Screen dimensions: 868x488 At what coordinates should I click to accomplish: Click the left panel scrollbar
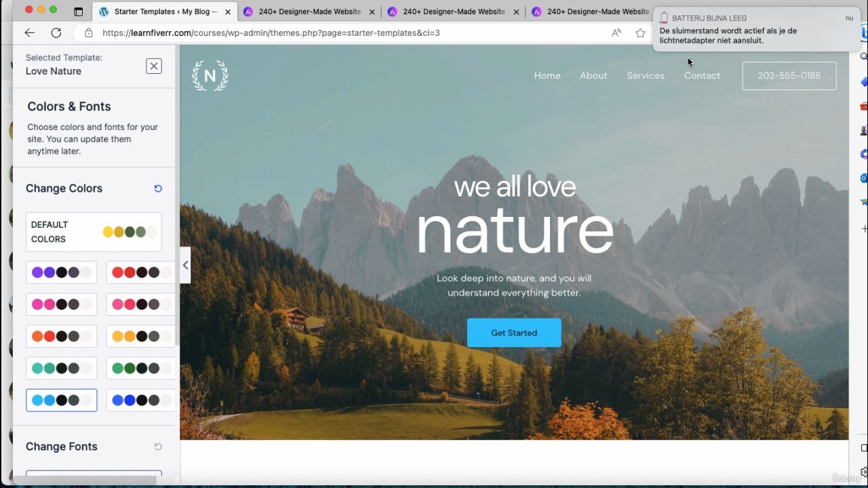click(x=177, y=197)
